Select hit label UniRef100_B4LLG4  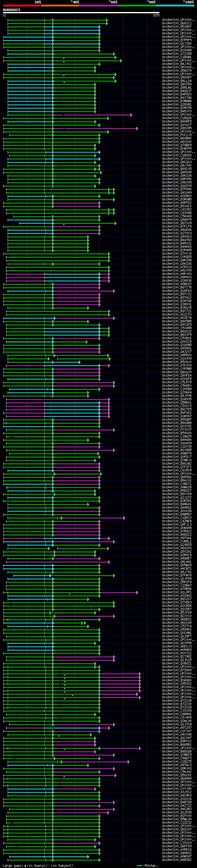(x=177, y=81)
